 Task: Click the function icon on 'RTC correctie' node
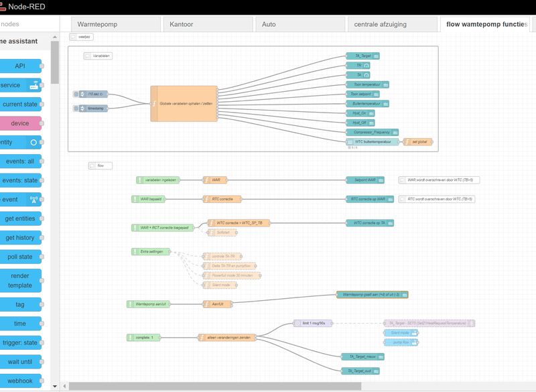[x=206, y=199]
